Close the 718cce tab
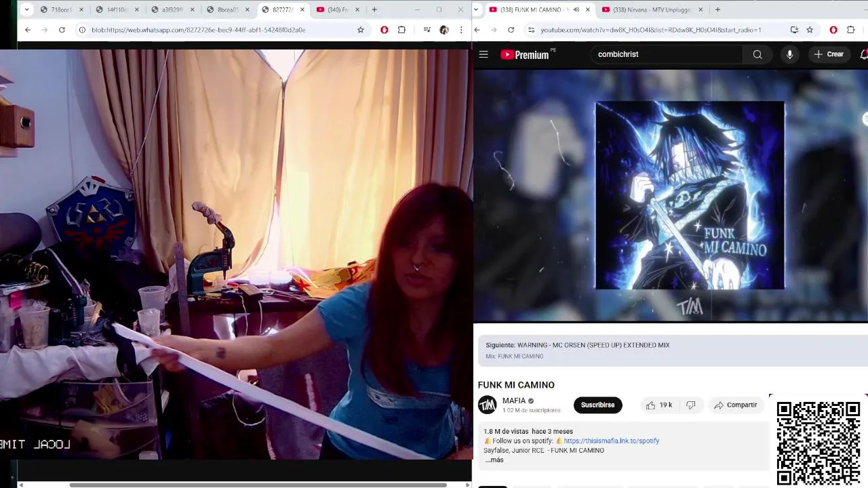 81,9
